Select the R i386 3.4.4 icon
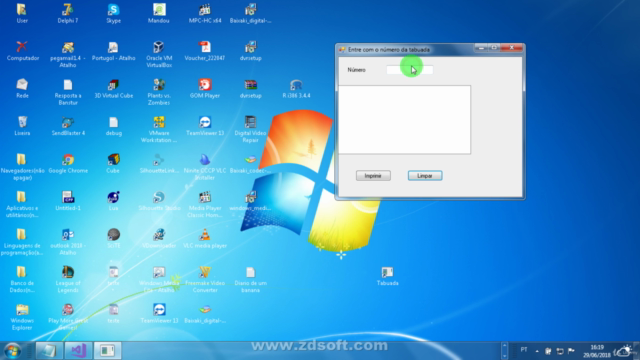Viewport: 640px width, 360px height. [296, 88]
